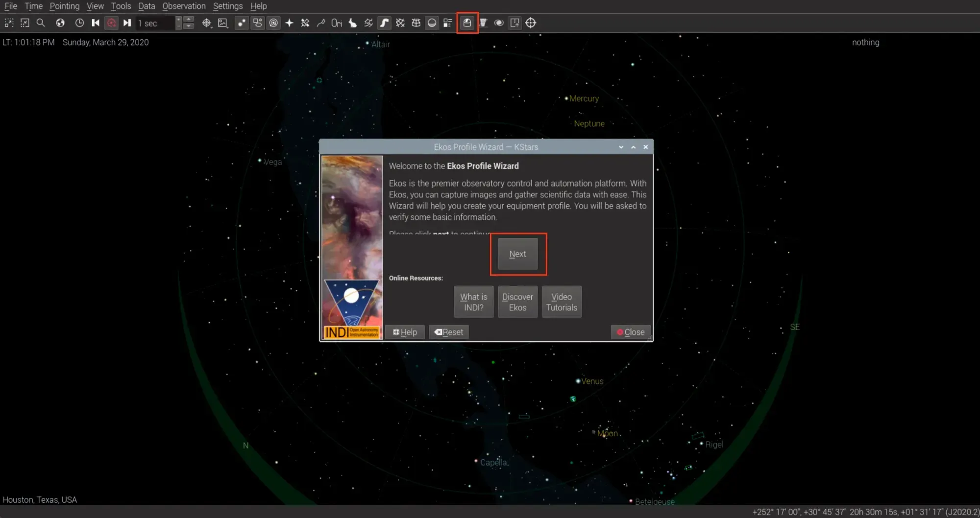Open the View menu

tap(95, 6)
